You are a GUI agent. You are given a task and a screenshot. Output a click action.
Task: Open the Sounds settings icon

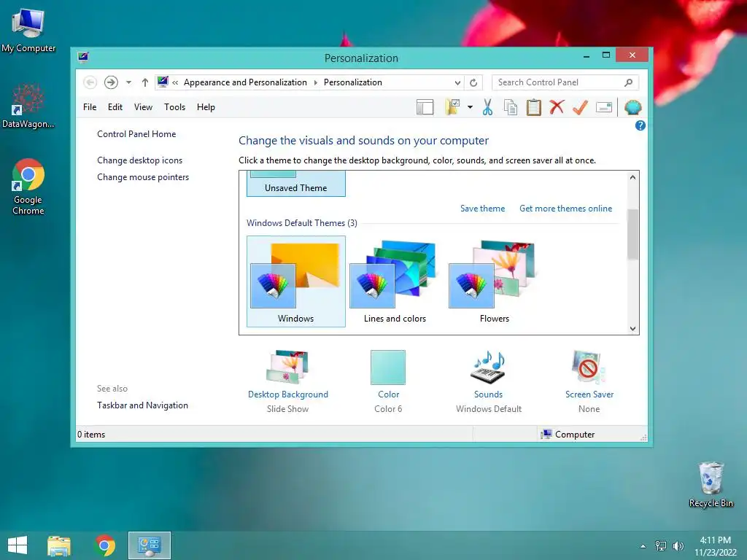coord(488,367)
